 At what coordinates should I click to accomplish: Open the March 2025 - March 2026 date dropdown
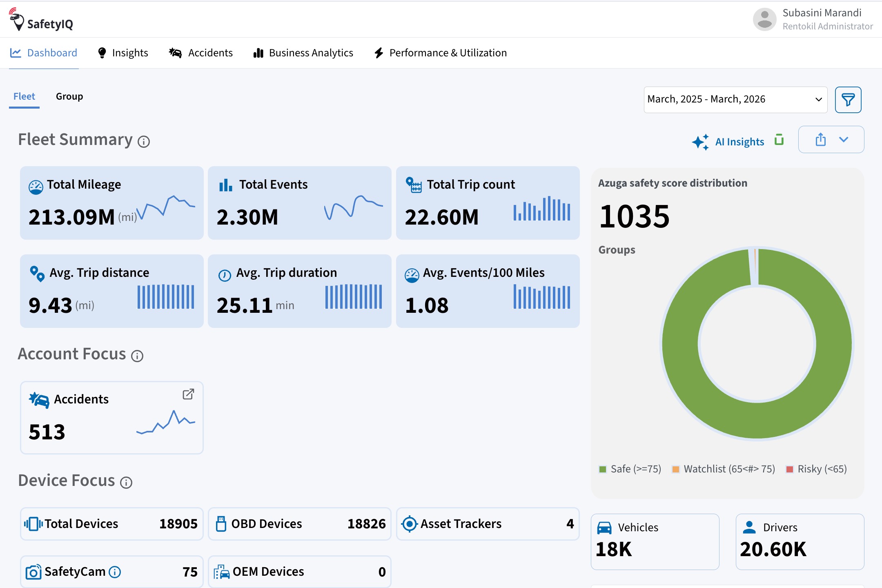point(735,100)
